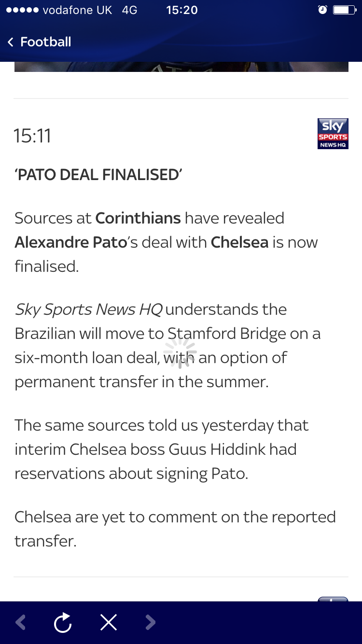The width and height of the screenshot is (362, 644).
Task: Tap the bold Corinthians team name
Action: (138, 218)
